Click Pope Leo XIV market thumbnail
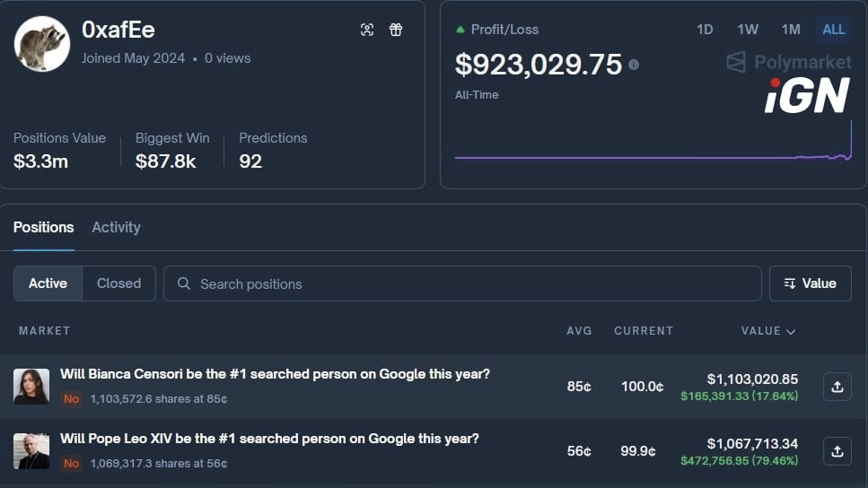 pyautogui.click(x=31, y=451)
